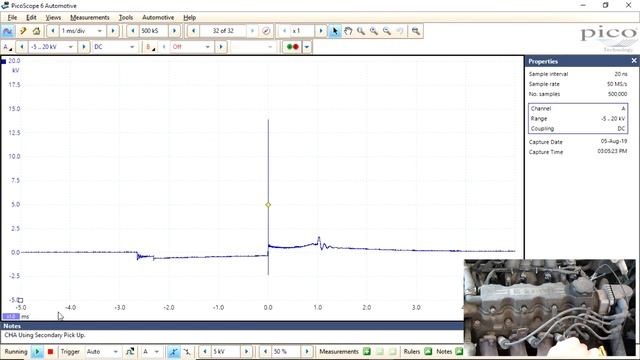The height and width of the screenshot is (360, 640).
Task: Select the Scope mode icon
Action: click(7, 31)
